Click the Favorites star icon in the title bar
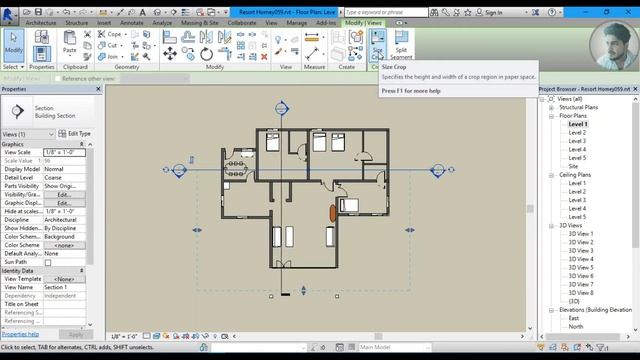This screenshot has width=640, height=360. (468, 13)
